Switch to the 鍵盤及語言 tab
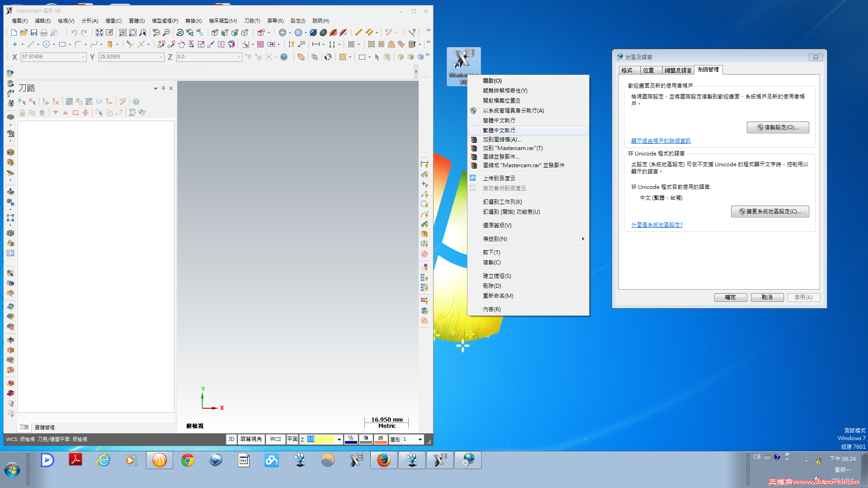This screenshot has height=488, width=868. click(x=678, y=70)
